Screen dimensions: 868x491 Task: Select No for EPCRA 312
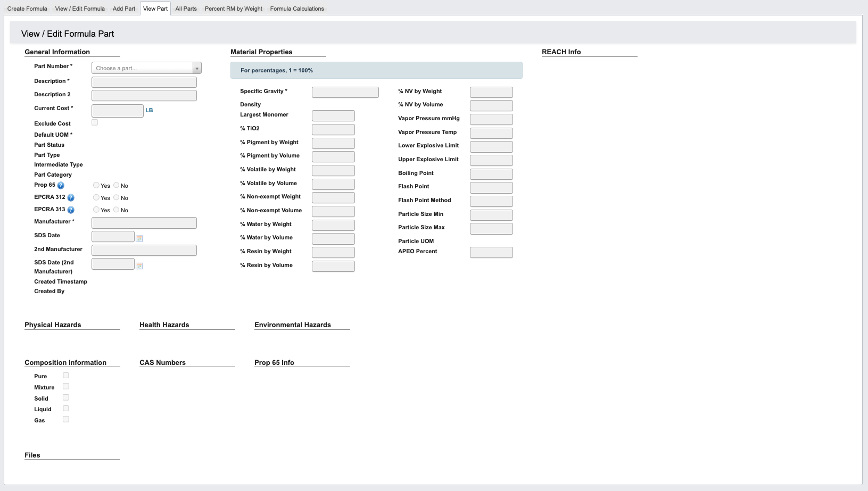pyautogui.click(x=116, y=197)
